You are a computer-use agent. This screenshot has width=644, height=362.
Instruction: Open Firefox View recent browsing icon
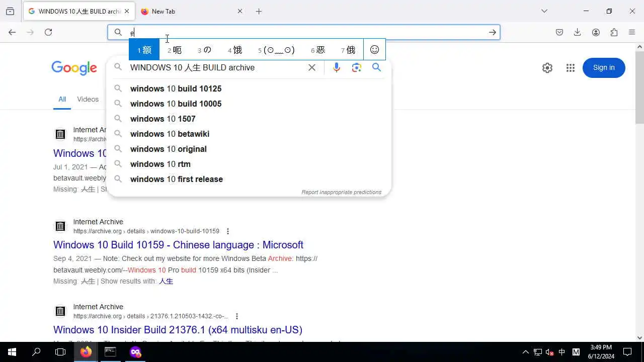pyautogui.click(x=10, y=11)
